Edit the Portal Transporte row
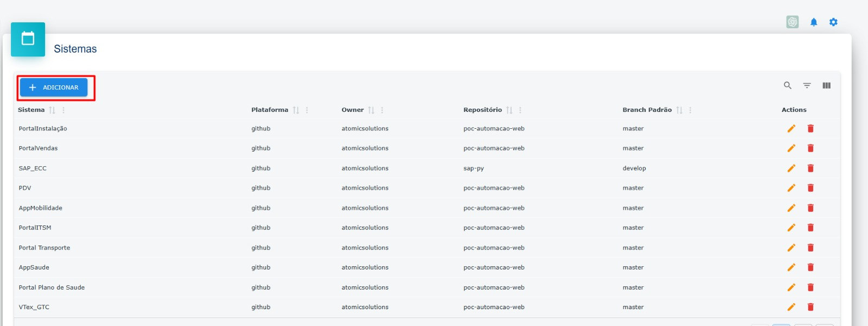Image resolution: width=868 pixels, height=326 pixels. point(792,248)
